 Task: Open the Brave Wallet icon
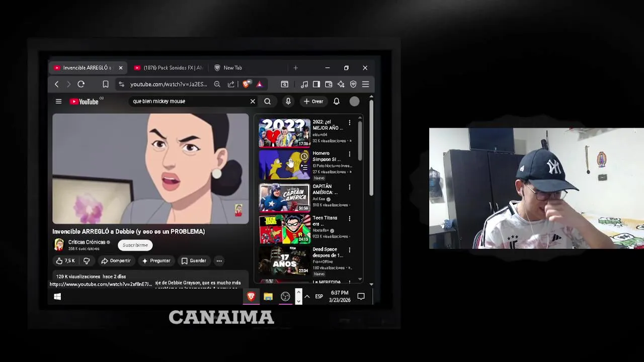click(x=329, y=84)
